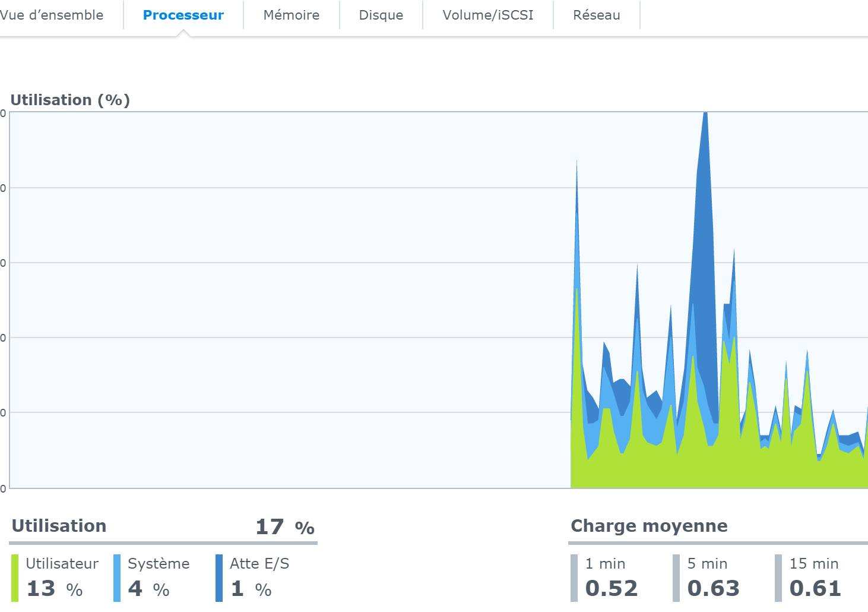Open the Disque tab

pos(381,15)
